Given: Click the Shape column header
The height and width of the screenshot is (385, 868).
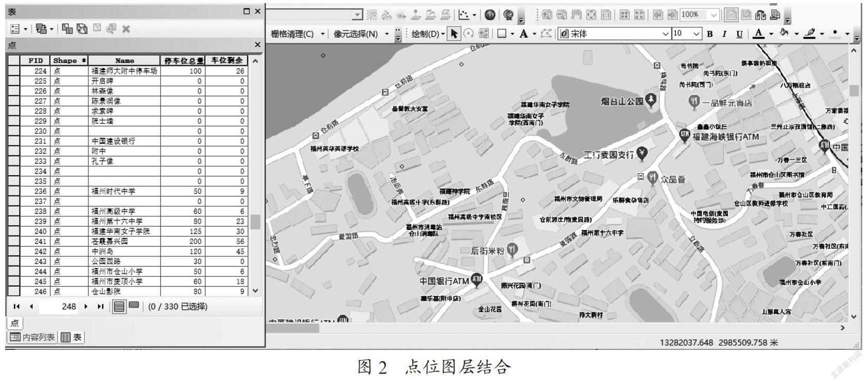Looking at the screenshot, I should pyautogui.click(x=69, y=60).
